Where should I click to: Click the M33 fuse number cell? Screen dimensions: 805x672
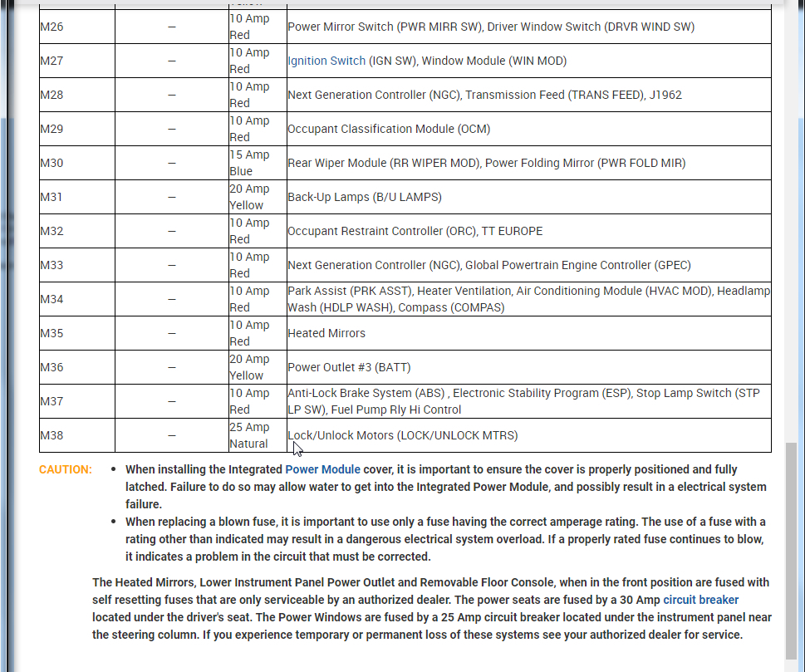pyautogui.click(x=77, y=265)
